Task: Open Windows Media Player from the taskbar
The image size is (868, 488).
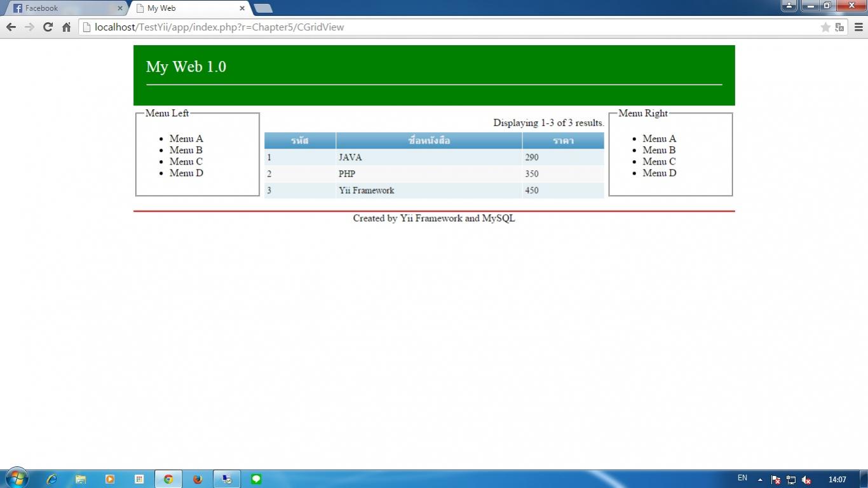Action: [x=110, y=479]
